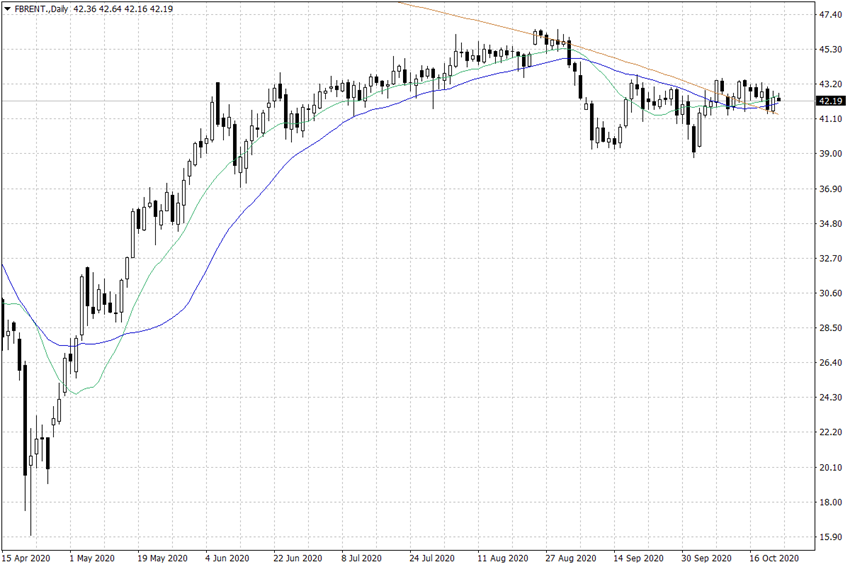Click the 26.40 price axis label
The height and width of the screenshot is (567, 850).
pyautogui.click(x=831, y=363)
